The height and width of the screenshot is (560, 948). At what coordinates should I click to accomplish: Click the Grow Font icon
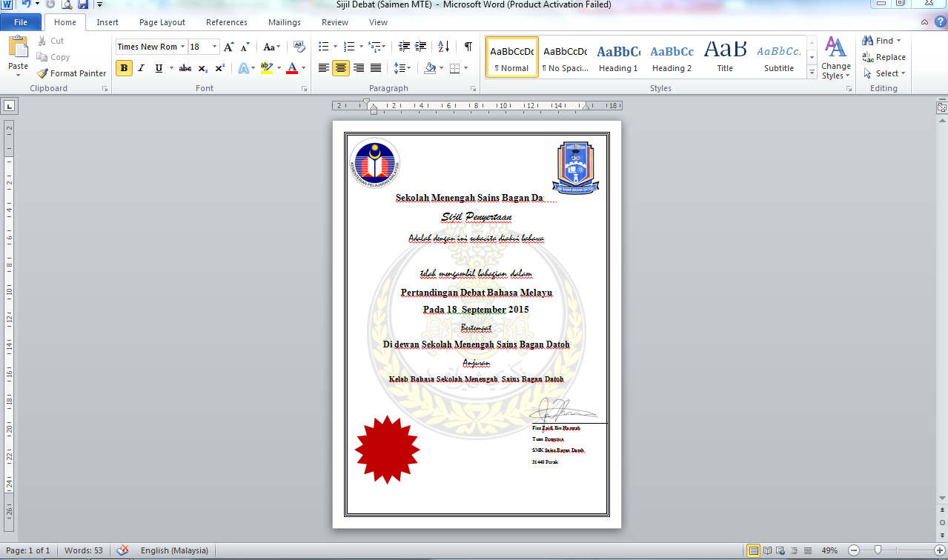coord(229,47)
